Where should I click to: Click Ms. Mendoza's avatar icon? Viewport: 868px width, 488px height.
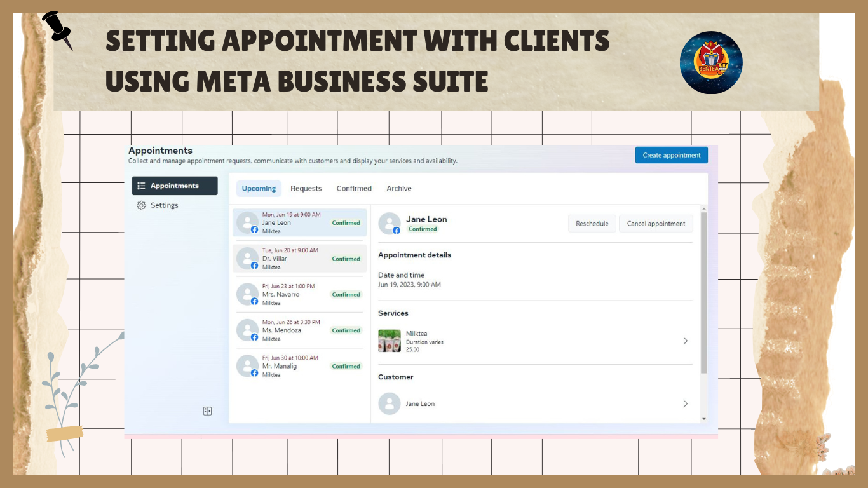point(247,330)
